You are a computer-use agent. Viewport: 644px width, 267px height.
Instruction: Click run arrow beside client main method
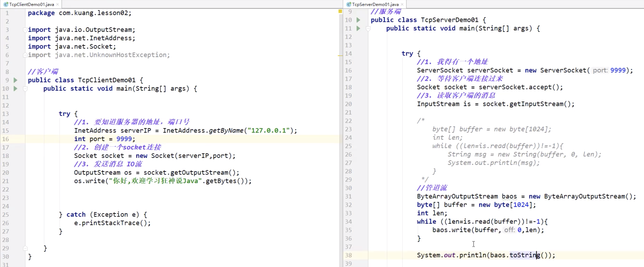pos(15,89)
